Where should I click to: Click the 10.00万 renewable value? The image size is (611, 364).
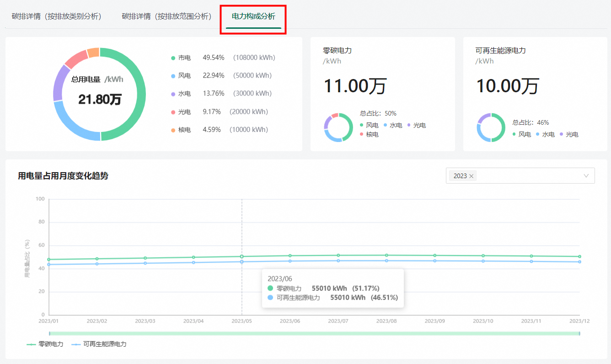click(x=508, y=86)
